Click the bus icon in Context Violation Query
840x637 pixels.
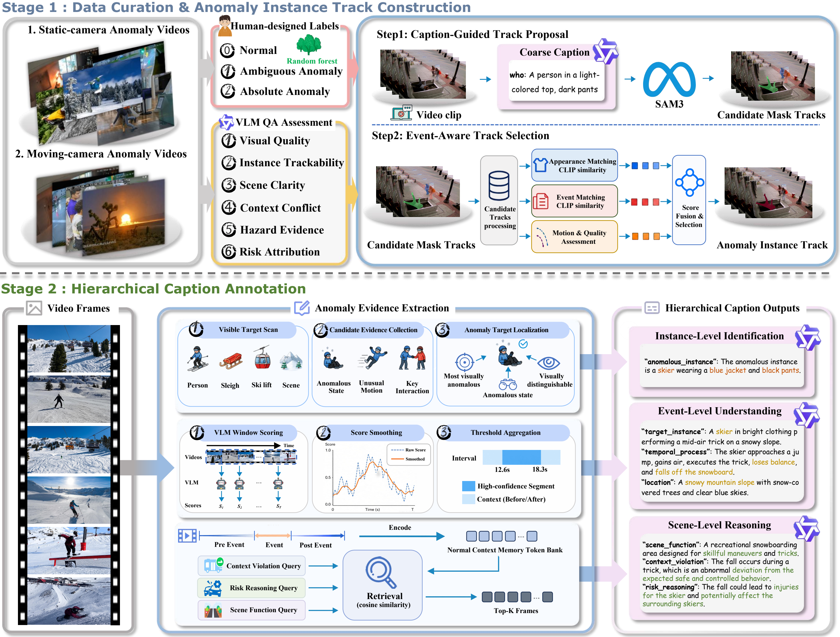[x=213, y=565]
